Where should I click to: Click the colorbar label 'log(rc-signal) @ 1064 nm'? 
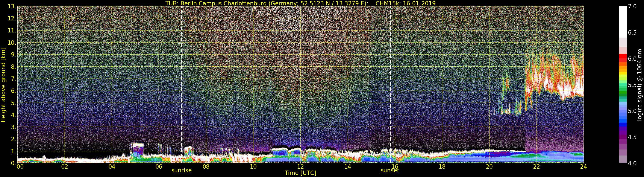click(640, 85)
